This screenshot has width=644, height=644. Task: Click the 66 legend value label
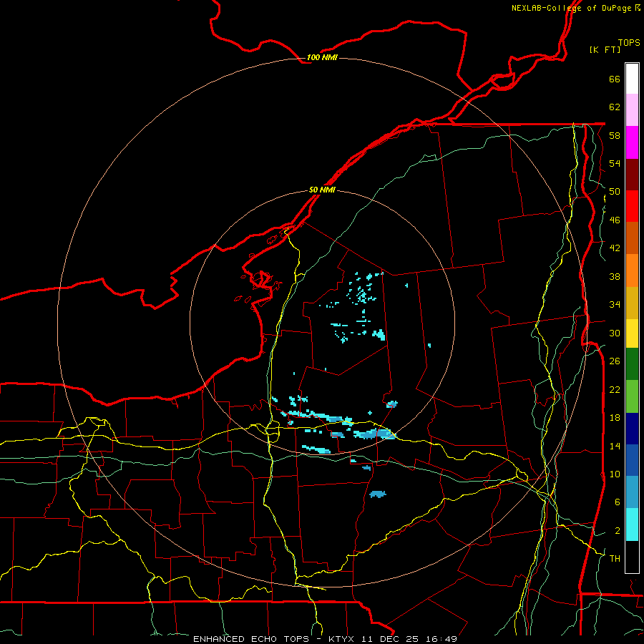[x=615, y=79]
